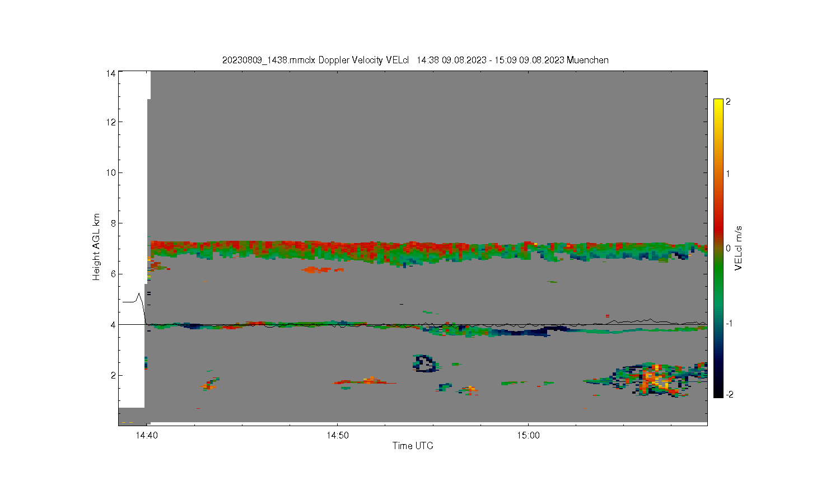Click the dark blue ring echo near 14:55
The width and height of the screenshot is (840, 504).
425,363
